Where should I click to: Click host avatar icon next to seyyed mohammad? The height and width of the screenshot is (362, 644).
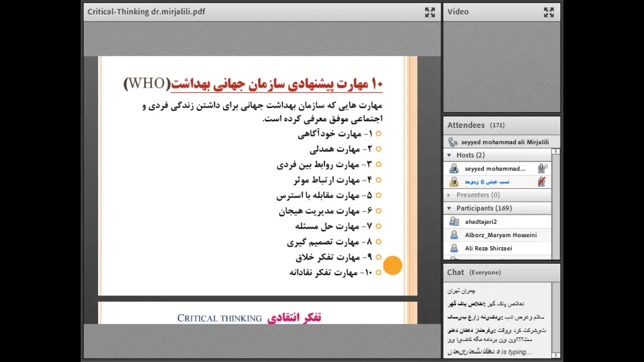[454, 168]
